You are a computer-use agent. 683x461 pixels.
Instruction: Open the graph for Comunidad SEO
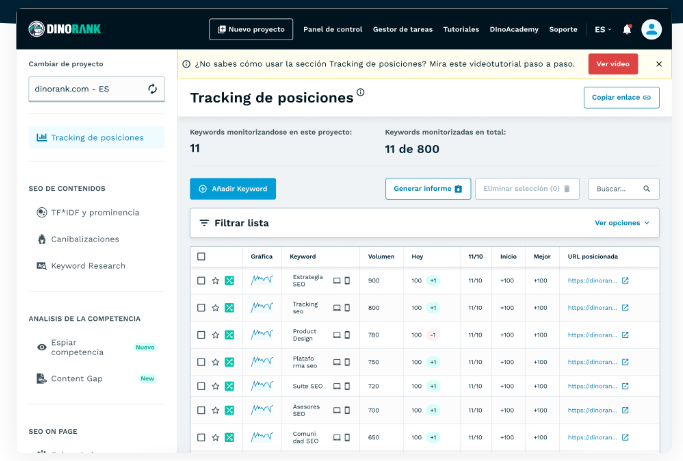[x=262, y=437]
